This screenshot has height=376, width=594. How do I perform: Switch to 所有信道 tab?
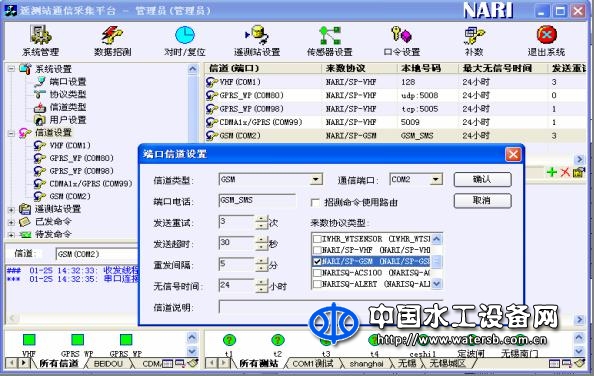pos(59,364)
